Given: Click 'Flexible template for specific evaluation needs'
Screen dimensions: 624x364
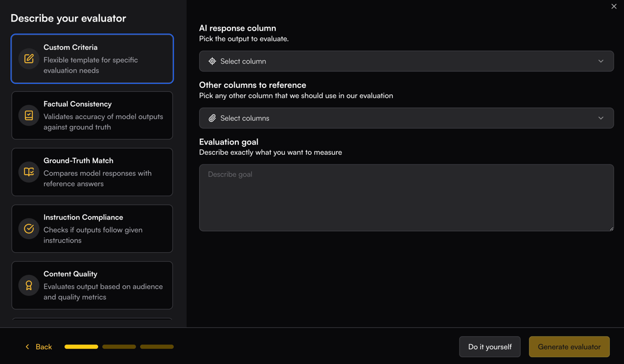Looking at the screenshot, I should click(x=91, y=65).
